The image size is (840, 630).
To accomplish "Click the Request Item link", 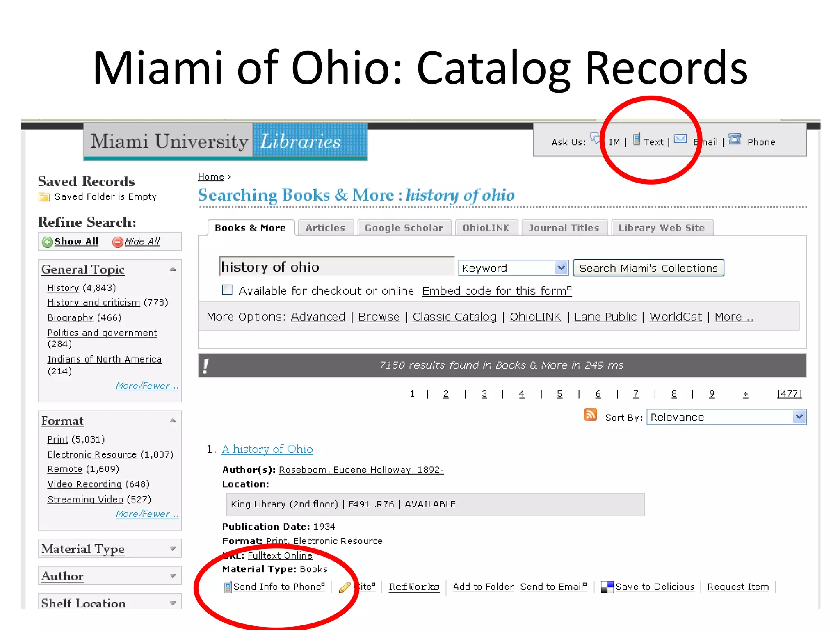I will 738,587.
